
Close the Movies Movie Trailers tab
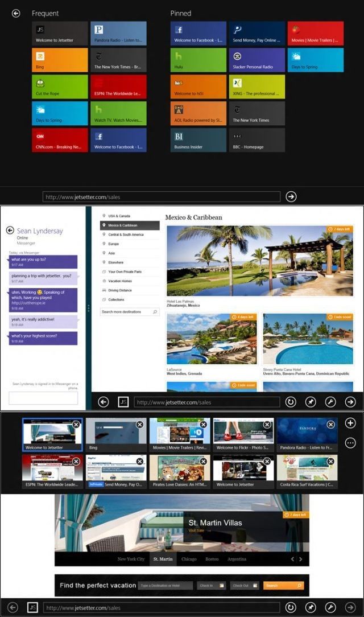(203, 425)
